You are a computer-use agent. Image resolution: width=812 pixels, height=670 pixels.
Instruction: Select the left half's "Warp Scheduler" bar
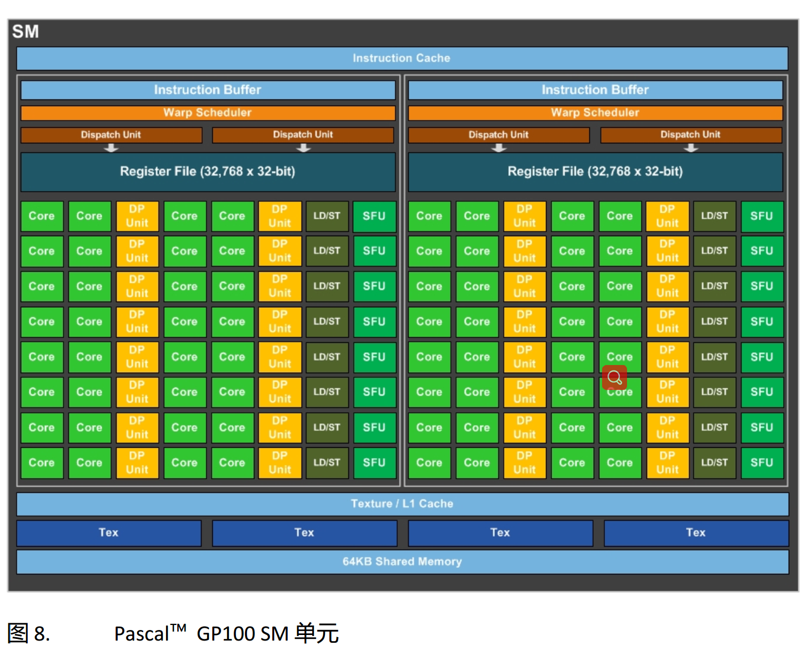(208, 113)
